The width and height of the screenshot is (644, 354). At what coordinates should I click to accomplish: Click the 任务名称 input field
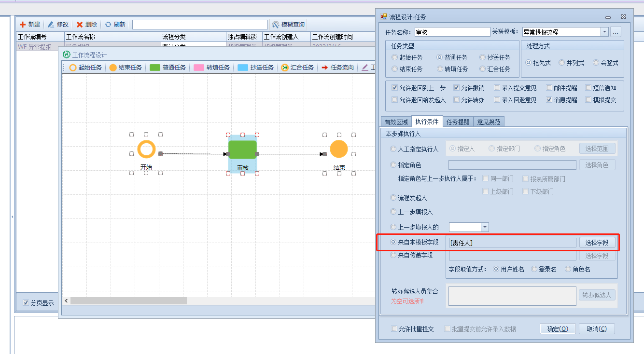point(452,32)
